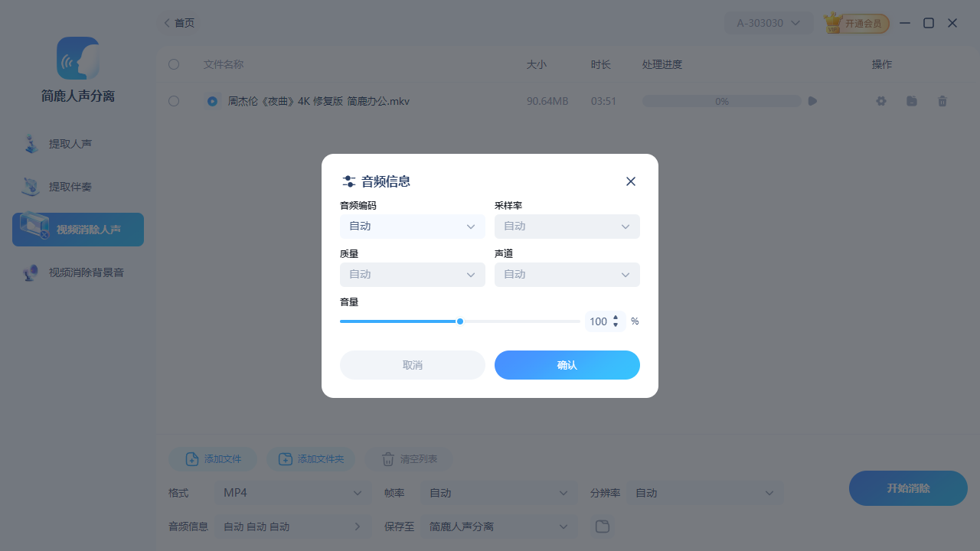Click the play icon next to the progress bar
The height and width of the screenshot is (551, 980).
tap(812, 101)
